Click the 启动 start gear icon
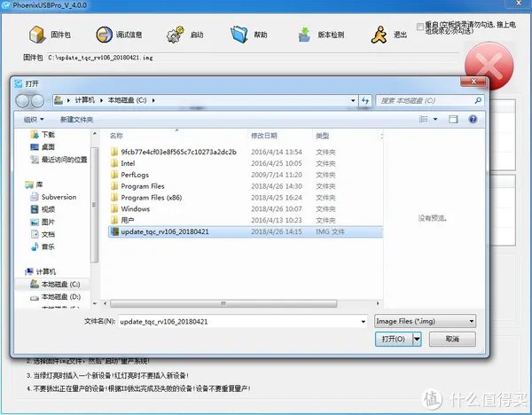The image size is (532, 415). [175, 35]
